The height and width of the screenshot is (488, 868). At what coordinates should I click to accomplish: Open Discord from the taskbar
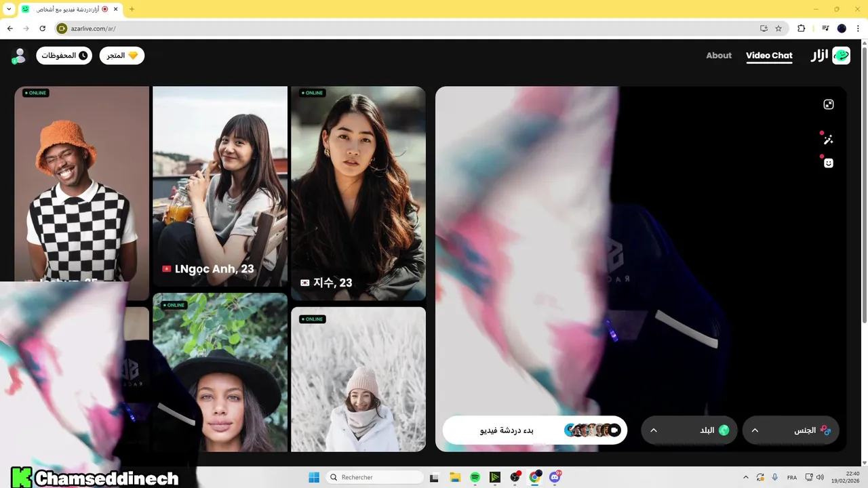pos(555,477)
